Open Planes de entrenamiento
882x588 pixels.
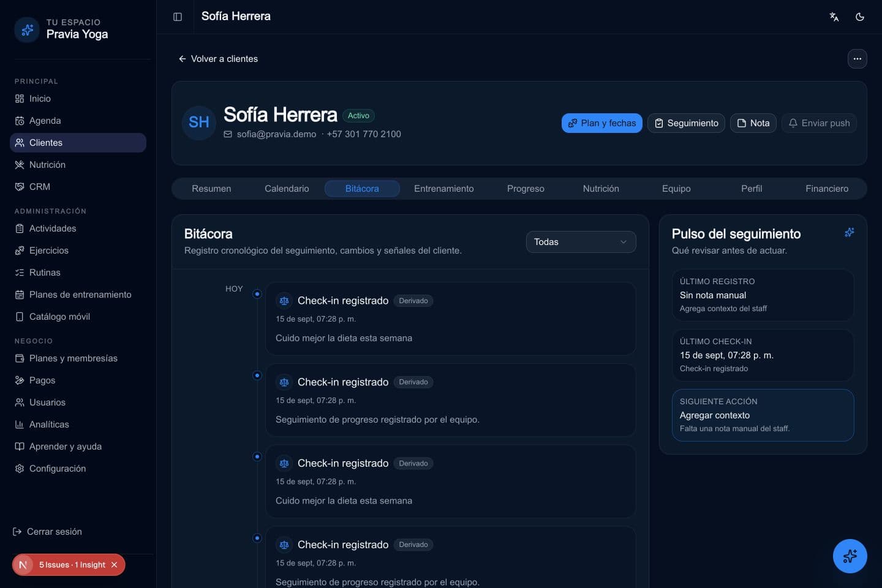coord(78,295)
